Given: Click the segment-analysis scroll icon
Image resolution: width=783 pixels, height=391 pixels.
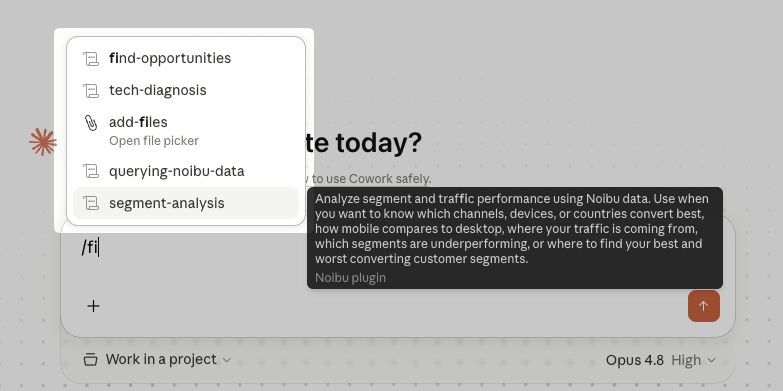Looking at the screenshot, I should (91, 203).
